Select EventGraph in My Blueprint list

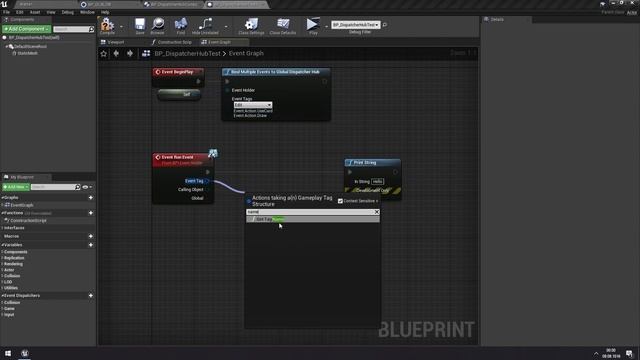22,205
